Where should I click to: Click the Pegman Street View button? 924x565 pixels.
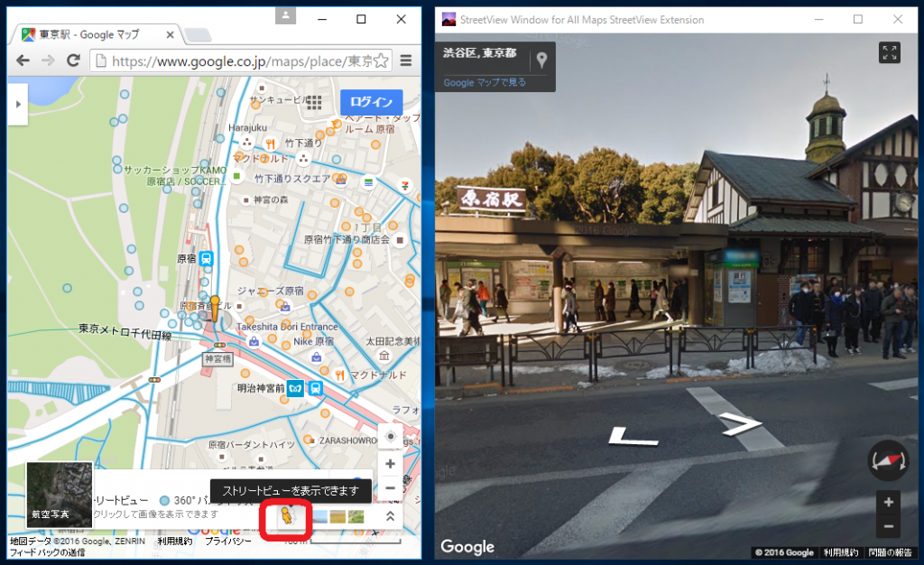coord(286,516)
